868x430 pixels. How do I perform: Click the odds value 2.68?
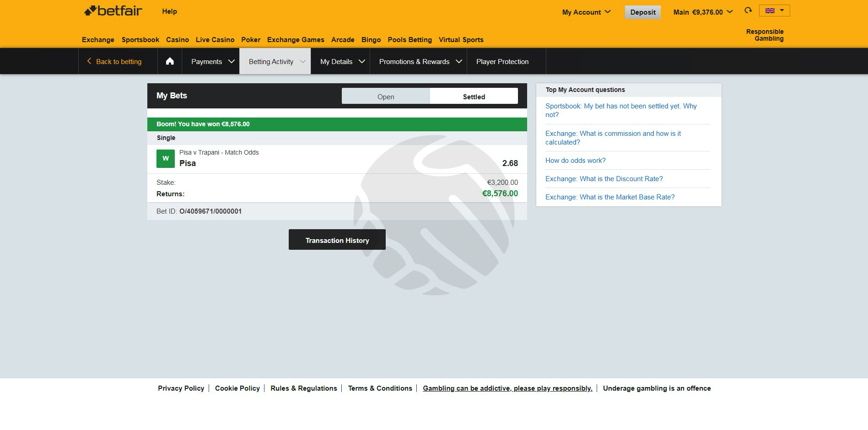(510, 163)
